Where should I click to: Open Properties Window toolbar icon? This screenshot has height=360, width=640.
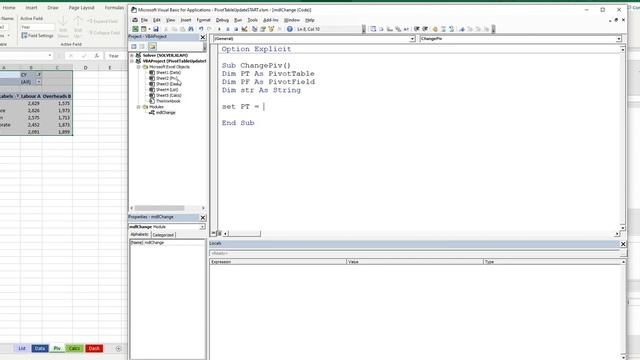coord(263,29)
